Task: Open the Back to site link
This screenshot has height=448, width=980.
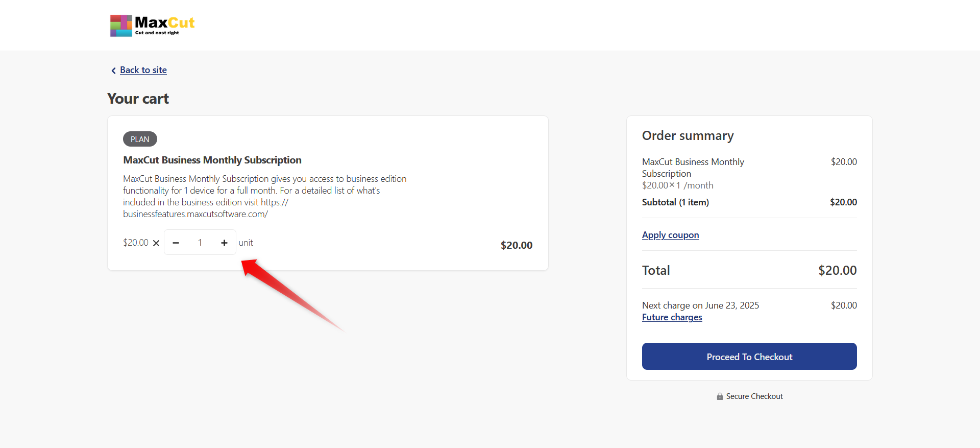Action: point(143,70)
